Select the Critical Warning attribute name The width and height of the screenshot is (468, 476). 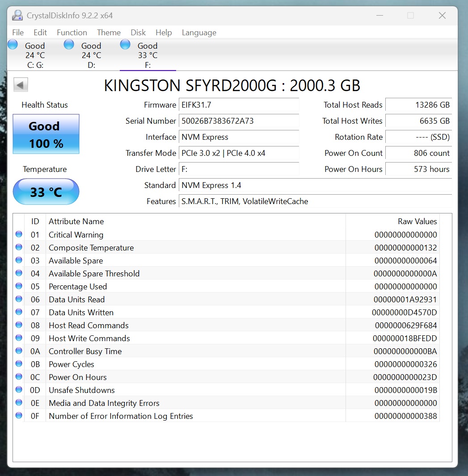(76, 235)
